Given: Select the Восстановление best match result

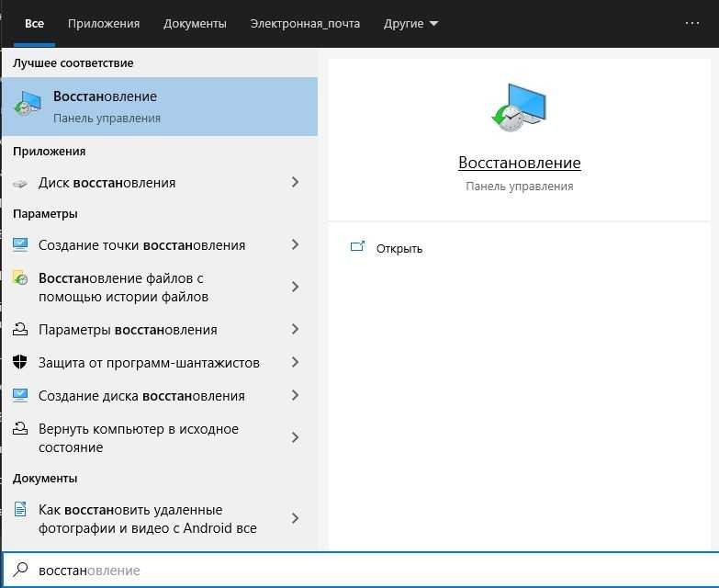Looking at the screenshot, I should [x=160, y=107].
